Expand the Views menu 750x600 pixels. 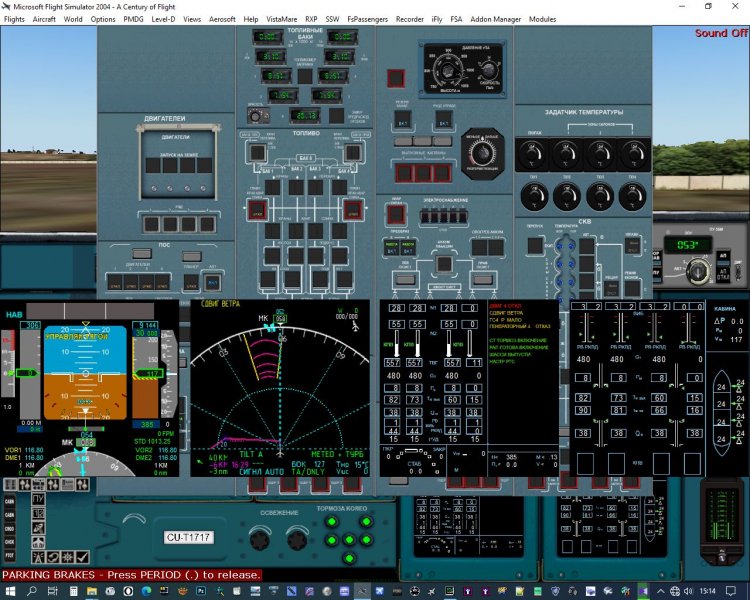(192, 19)
